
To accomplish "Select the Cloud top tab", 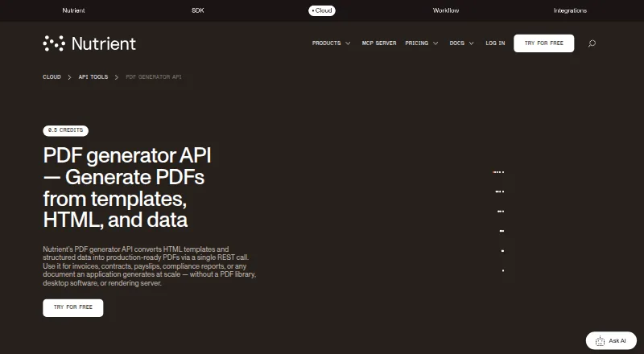I will tap(322, 10).
